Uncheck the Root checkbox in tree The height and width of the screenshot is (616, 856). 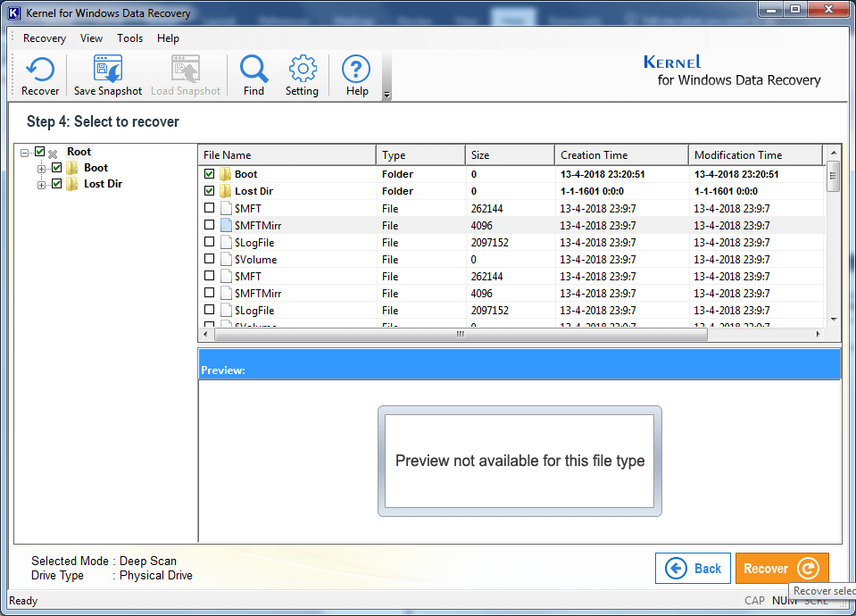click(x=40, y=151)
